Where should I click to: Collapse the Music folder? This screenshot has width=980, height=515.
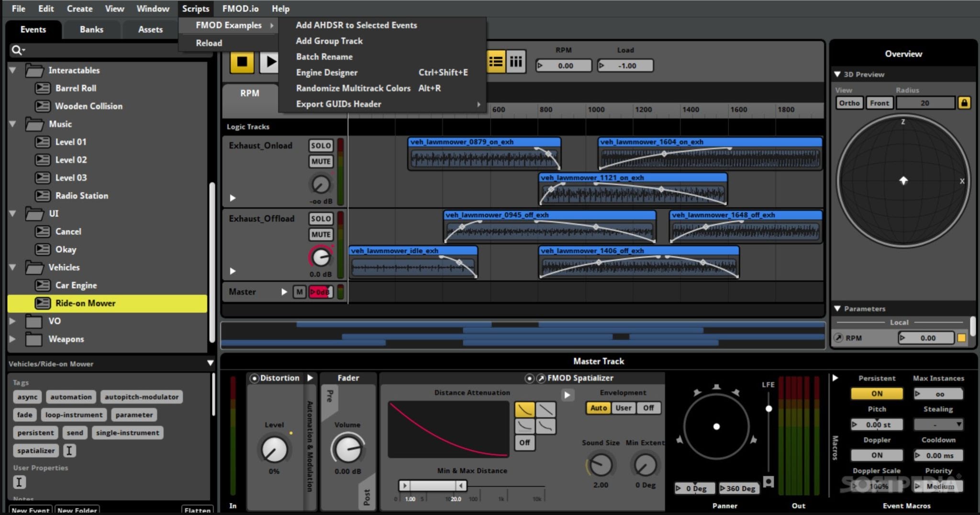[13, 124]
